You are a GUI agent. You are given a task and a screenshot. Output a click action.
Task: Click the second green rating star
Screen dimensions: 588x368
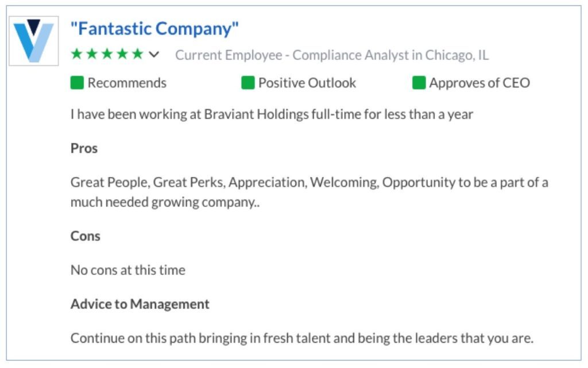(92, 54)
